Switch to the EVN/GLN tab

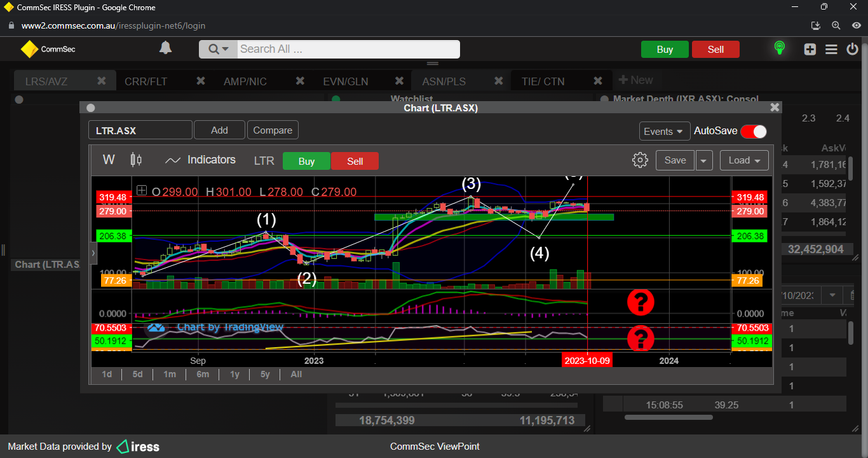[345, 81]
